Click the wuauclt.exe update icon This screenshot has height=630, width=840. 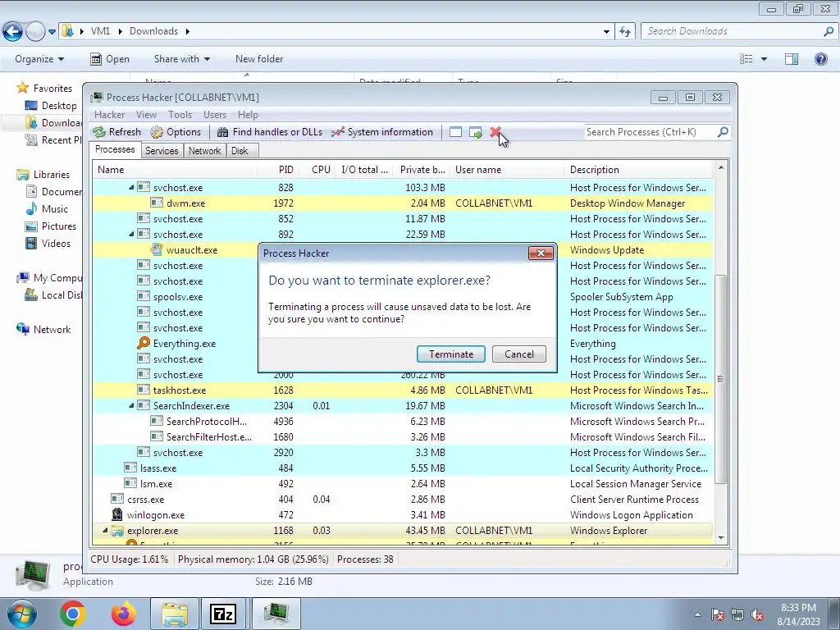157,249
